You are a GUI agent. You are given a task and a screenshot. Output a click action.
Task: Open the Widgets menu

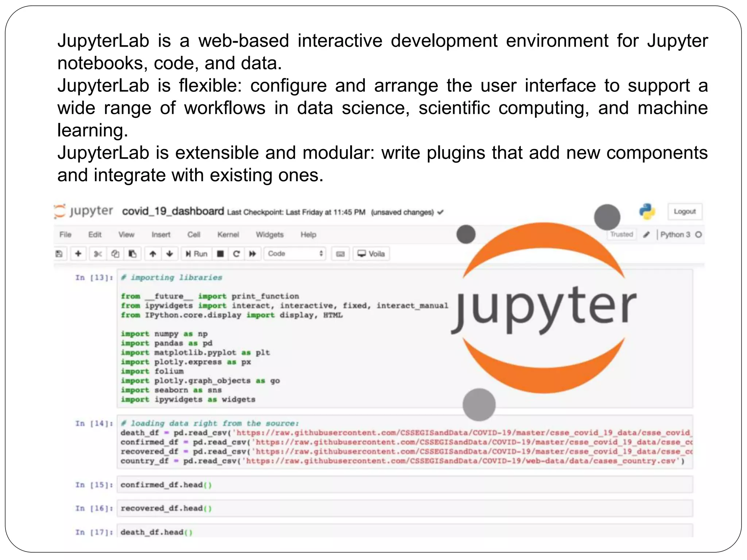(x=270, y=234)
